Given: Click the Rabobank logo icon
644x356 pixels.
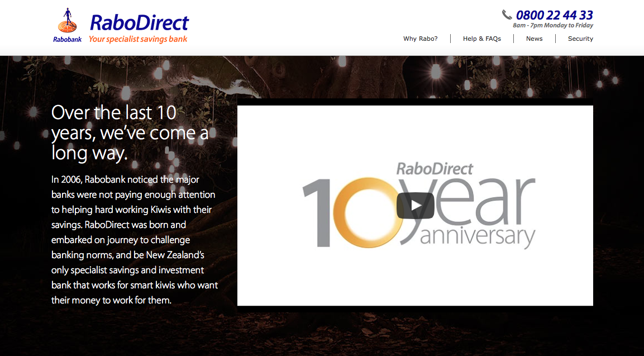Looking at the screenshot, I should pyautogui.click(x=68, y=21).
